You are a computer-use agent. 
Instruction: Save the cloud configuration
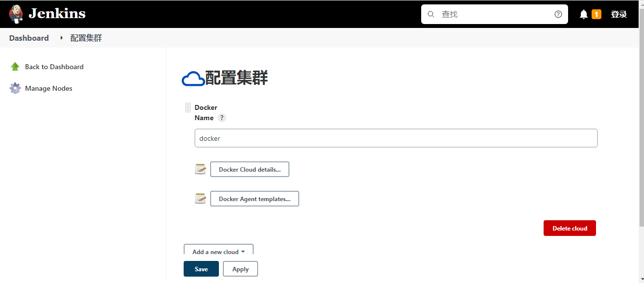201,269
